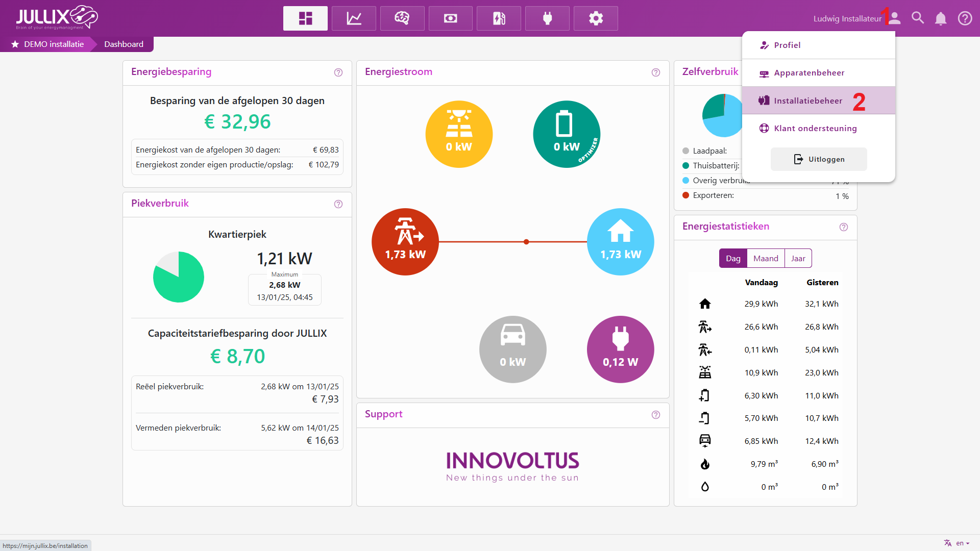The height and width of the screenshot is (551, 980).
Task: Toggle the user account menu icon
Action: (894, 18)
